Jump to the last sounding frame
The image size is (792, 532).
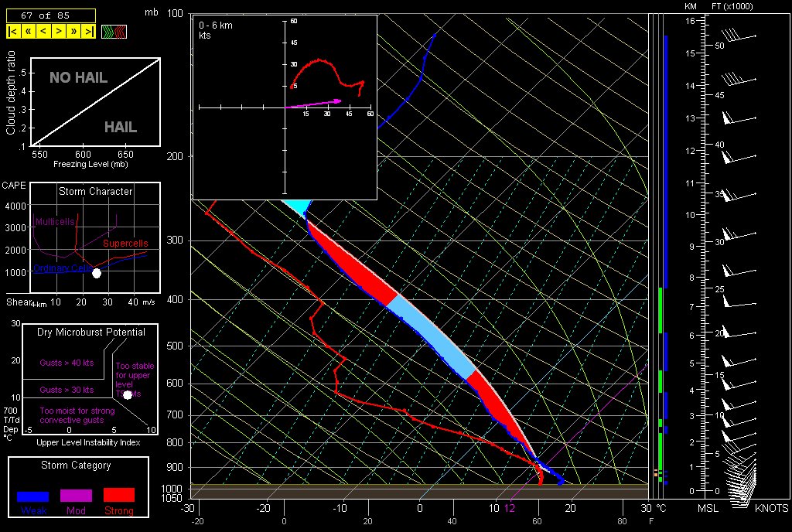[x=89, y=32]
